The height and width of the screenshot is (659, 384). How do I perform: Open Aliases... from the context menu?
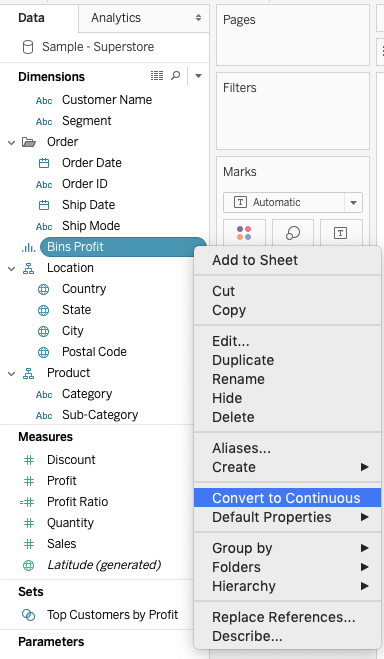[287, 448]
